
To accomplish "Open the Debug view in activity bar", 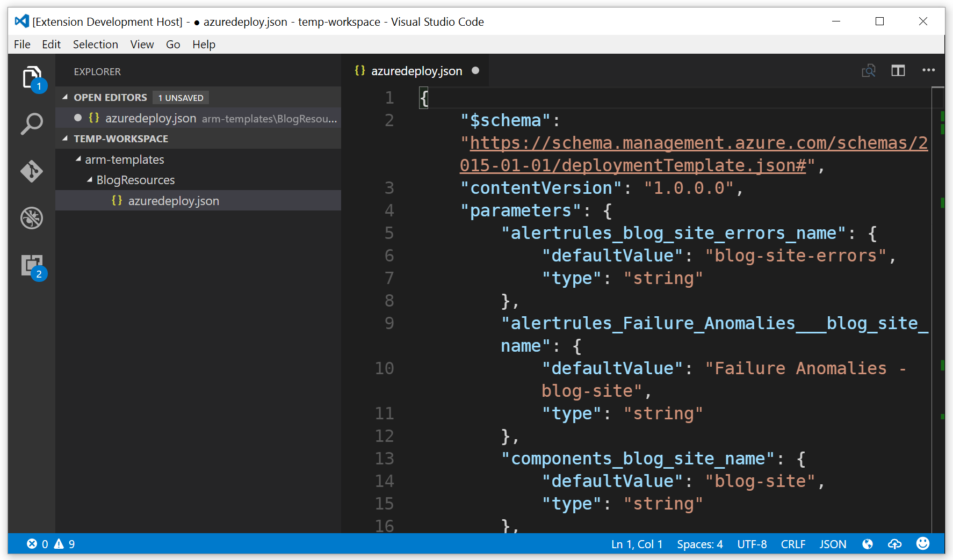I will [32, 218].
